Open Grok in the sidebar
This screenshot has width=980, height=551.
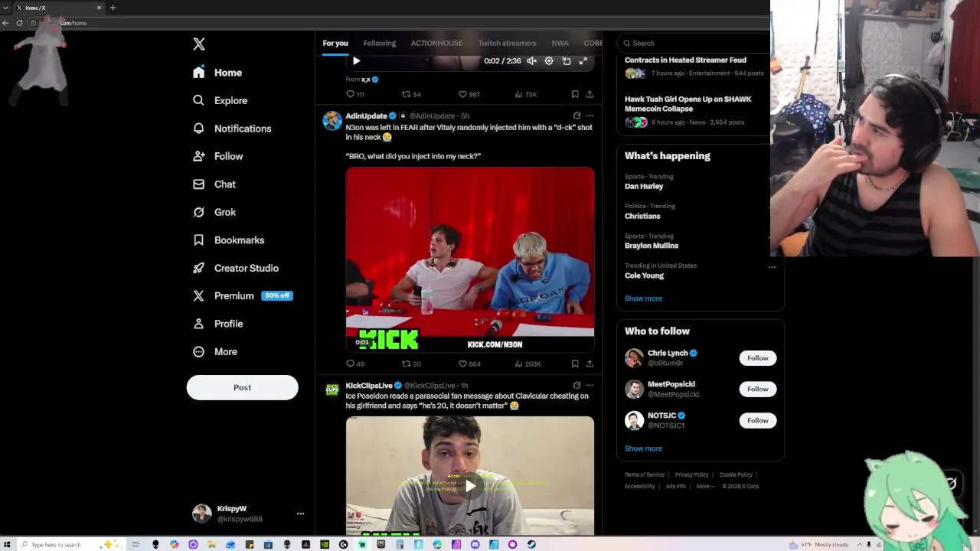pyautogui.click(x=214, y=212)
